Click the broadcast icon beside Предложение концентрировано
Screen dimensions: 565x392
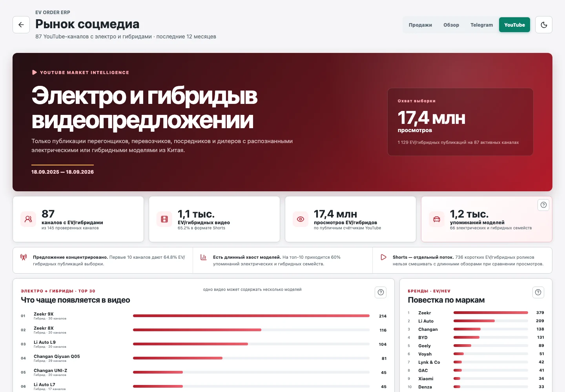(x=24, y=257)
